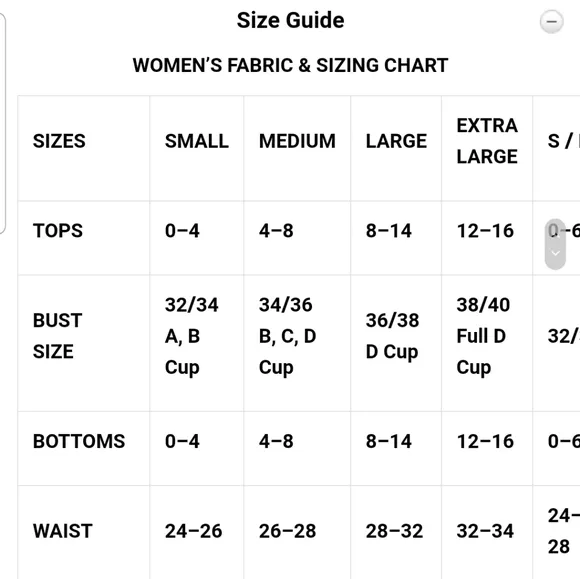
Task: Select the EXTRA LARGE column header
Action: (487, 148)
